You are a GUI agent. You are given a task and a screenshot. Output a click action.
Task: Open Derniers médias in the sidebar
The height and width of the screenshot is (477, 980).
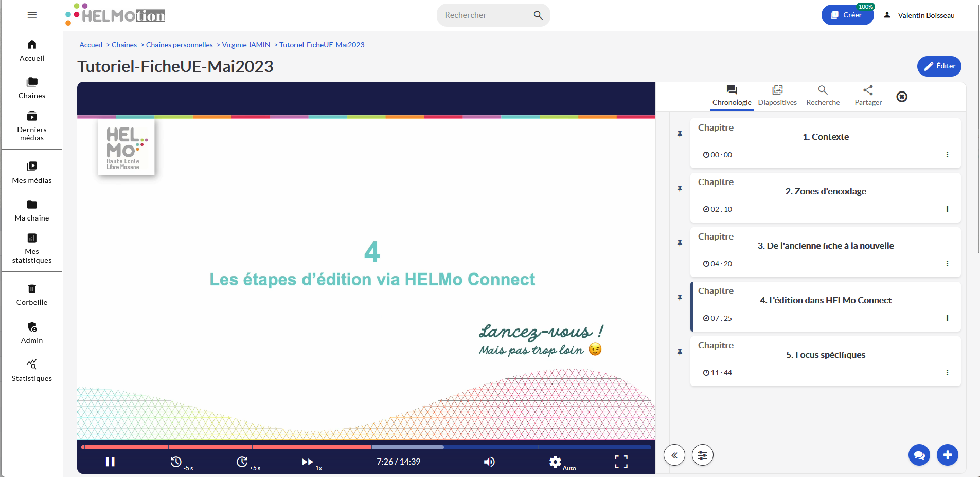pyautogui.click(x=32, y=126)
